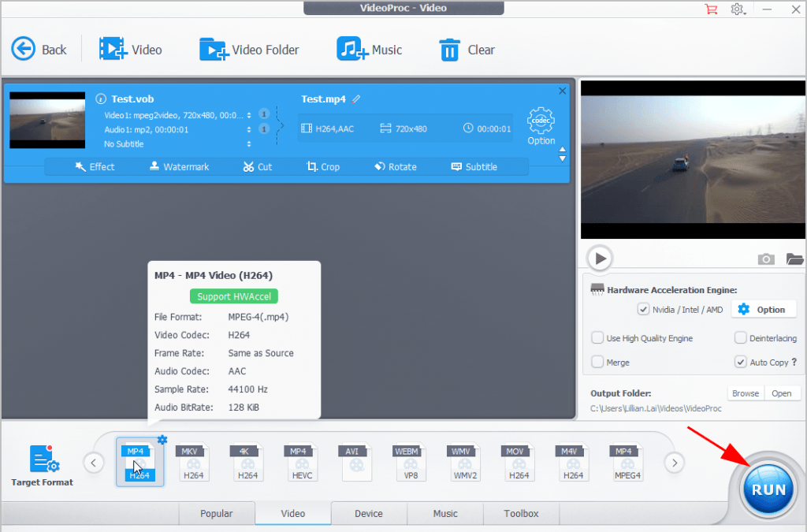
Task: Go back with the Back arrow button
Action: pyautogui.click(x=39, y=50)
